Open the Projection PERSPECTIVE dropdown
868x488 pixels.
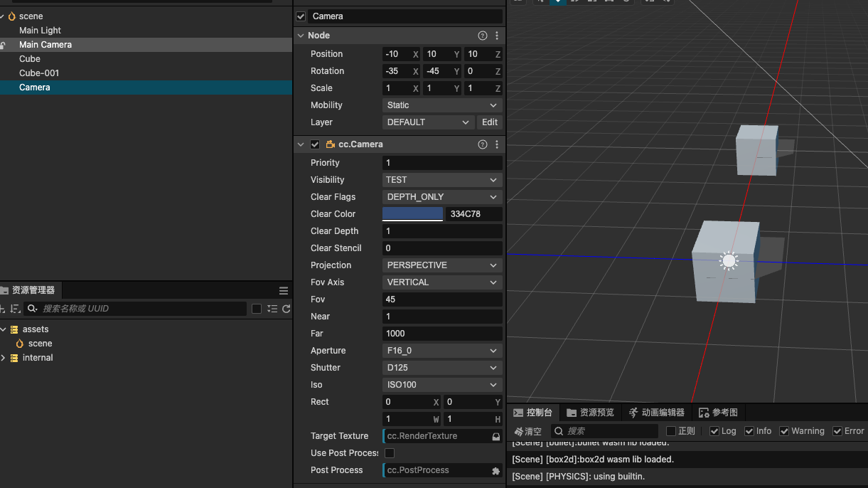click(x=441, y=265)
